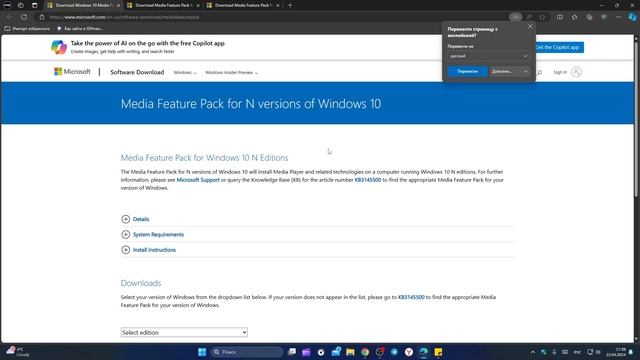Open KB3145500 link in the intro paragraph
This screenshot has height=360, width=640.
pos(368,180)
